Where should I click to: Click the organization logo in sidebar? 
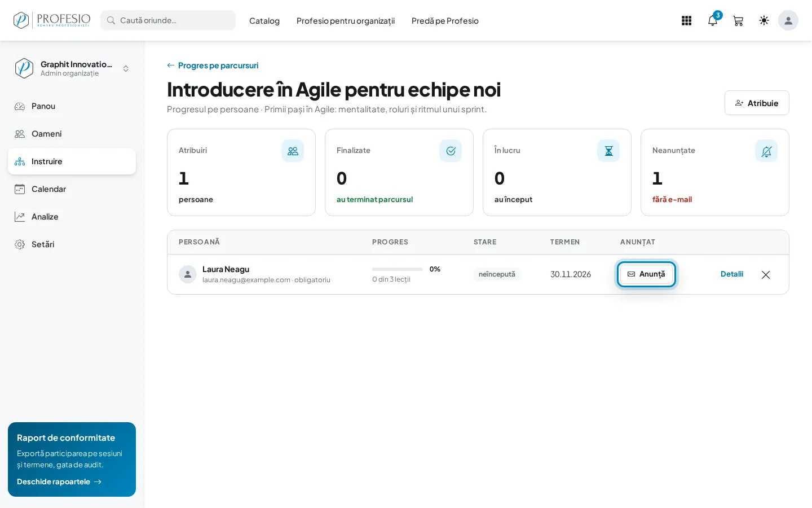point(24,68)
